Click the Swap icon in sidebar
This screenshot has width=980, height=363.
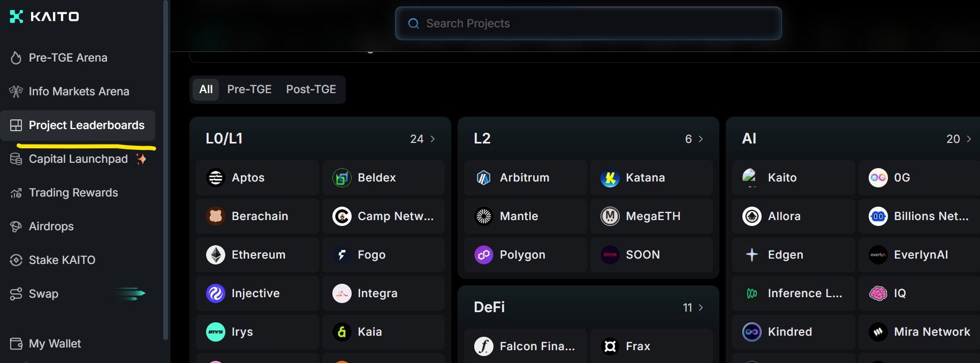click(16, 294)
